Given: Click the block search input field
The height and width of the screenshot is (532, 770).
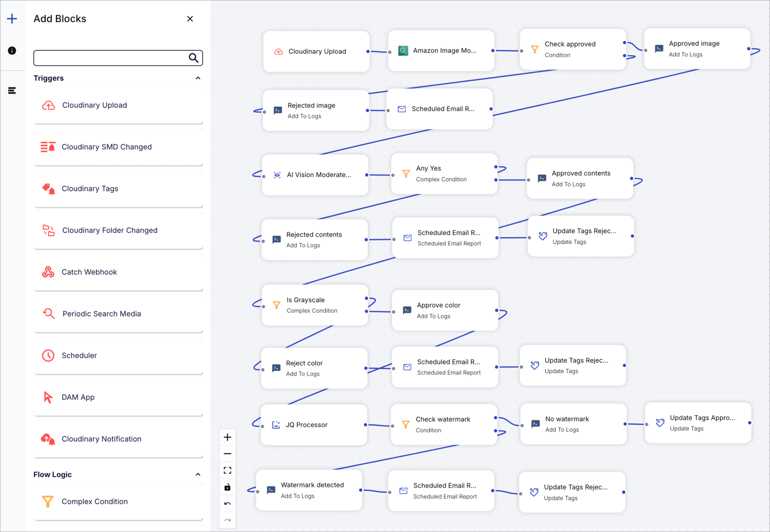Looking at the screenshot, I should tap(118, 58).
